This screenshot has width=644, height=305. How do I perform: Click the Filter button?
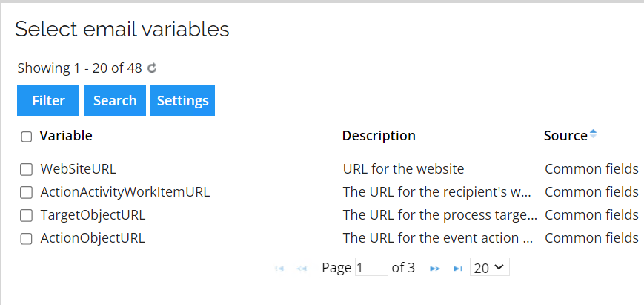click(x=48, y=101)
